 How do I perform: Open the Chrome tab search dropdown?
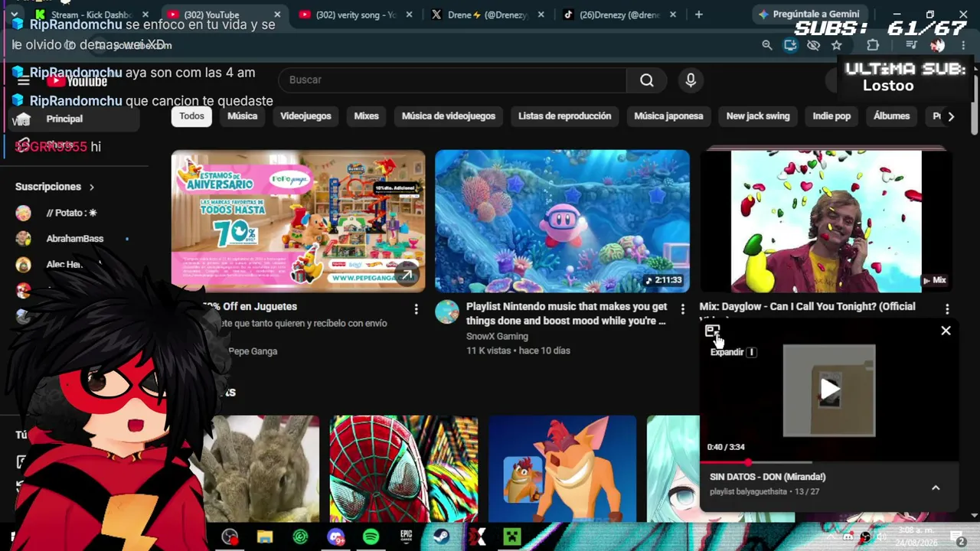[14, 15]
